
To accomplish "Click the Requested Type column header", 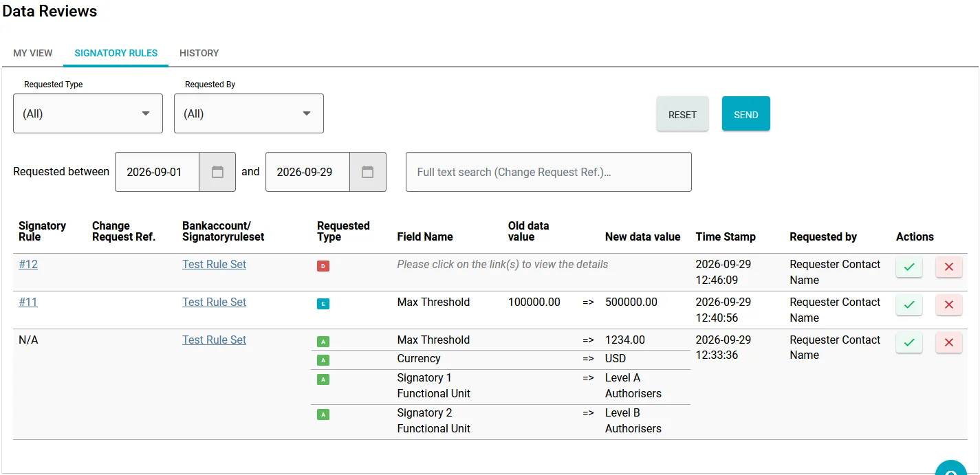I will pyautogui.click(x=343, y=231).
